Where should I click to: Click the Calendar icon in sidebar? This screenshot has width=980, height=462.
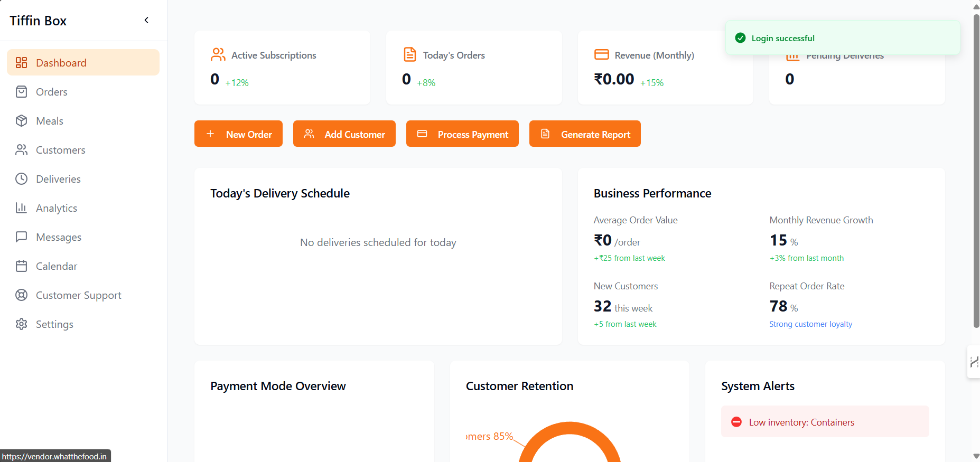(x=21, y=266)
